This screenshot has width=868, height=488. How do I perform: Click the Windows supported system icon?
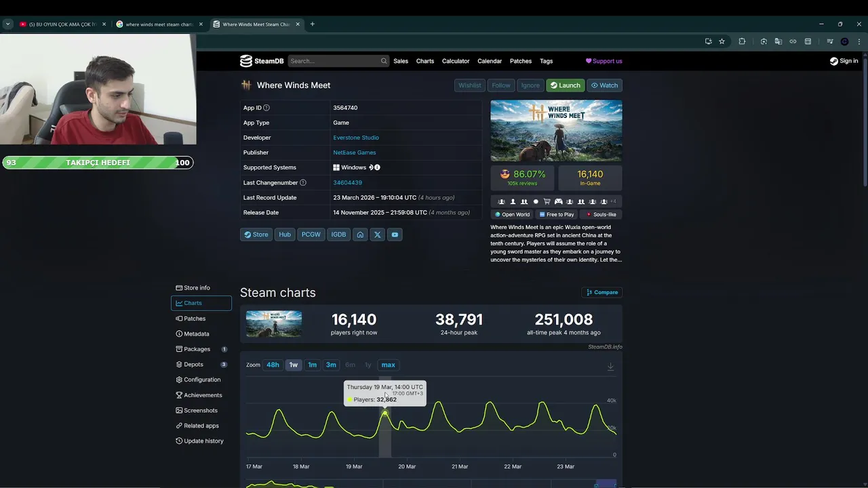tap(336, 167)
